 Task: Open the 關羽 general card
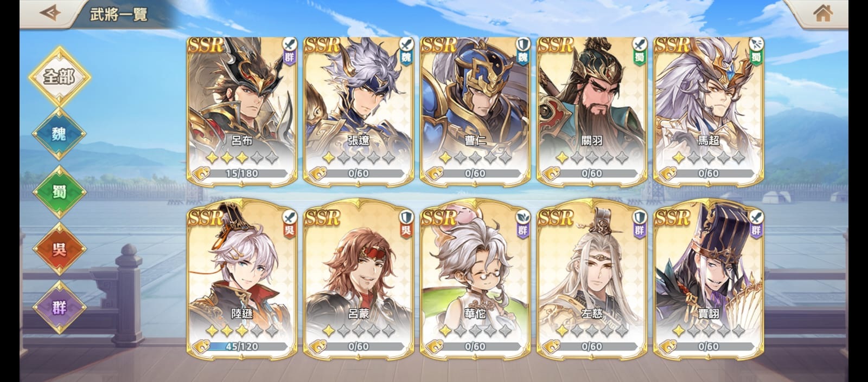click(592, 111)
